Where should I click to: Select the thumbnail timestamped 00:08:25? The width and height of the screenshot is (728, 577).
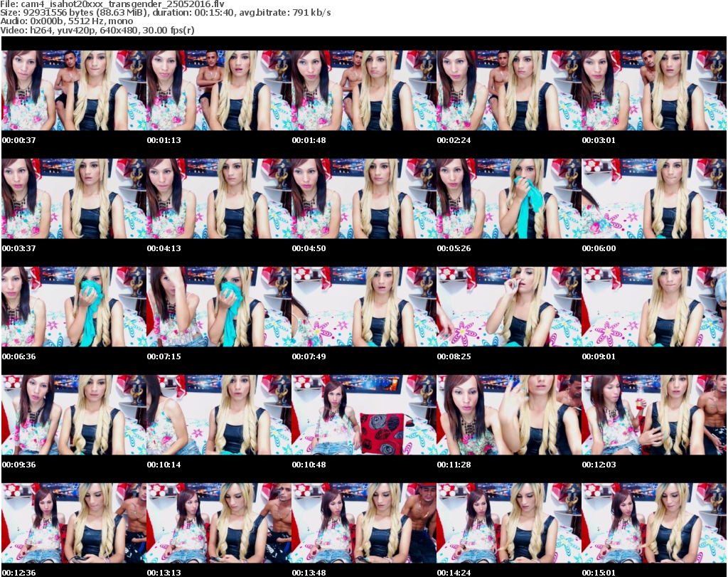pos(509,307)
